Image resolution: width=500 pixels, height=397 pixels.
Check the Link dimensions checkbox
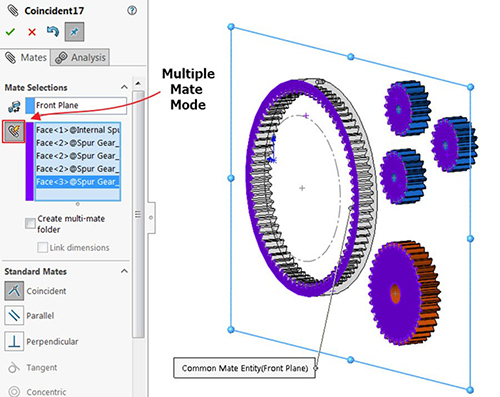click(42, 247)
